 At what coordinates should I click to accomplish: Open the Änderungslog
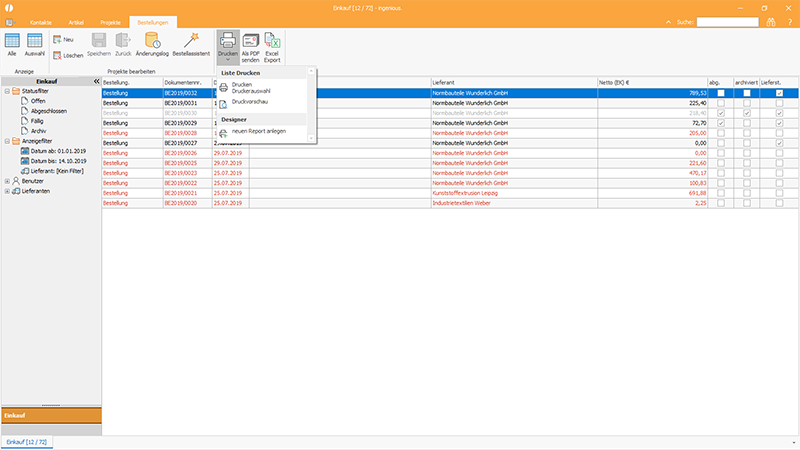point(152,44)
